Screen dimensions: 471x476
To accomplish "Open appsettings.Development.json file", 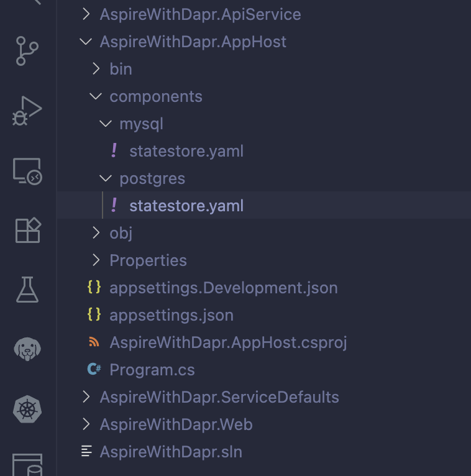I will (223, 288).
